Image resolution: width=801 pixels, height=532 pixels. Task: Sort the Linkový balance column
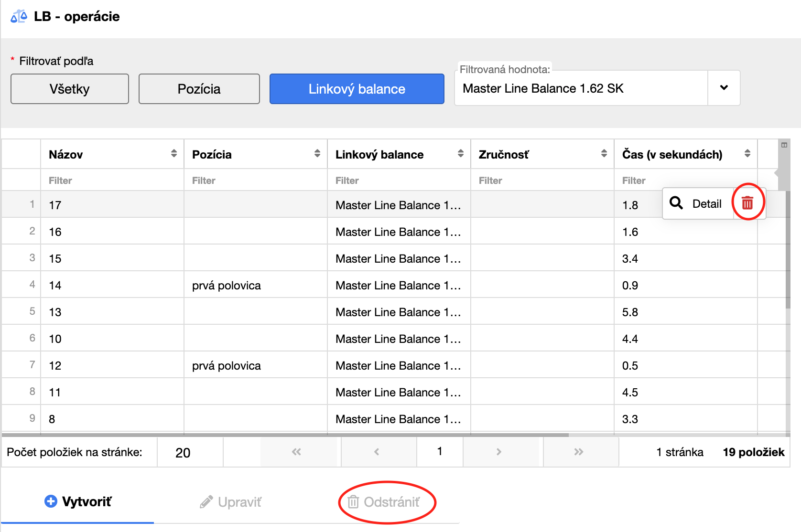[461, 153]
